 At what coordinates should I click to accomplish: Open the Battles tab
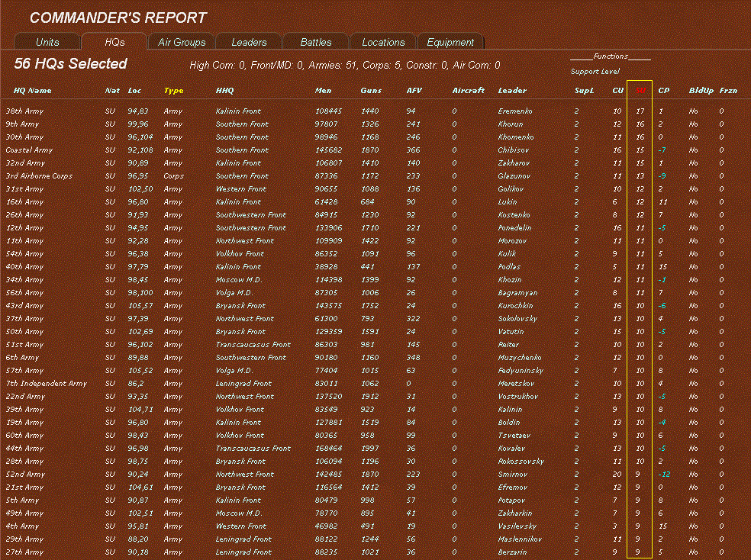[315, 42]
